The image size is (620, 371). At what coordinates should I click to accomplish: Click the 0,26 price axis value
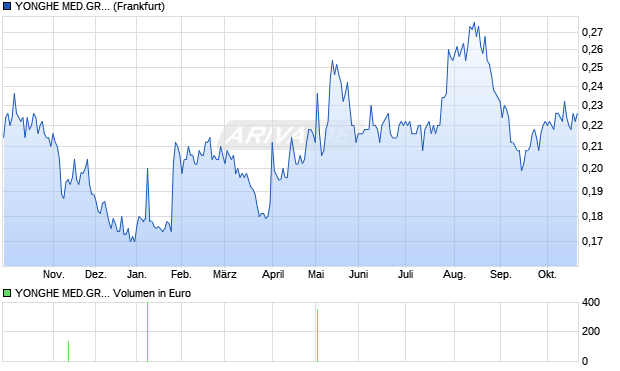(x=592, y=49)
